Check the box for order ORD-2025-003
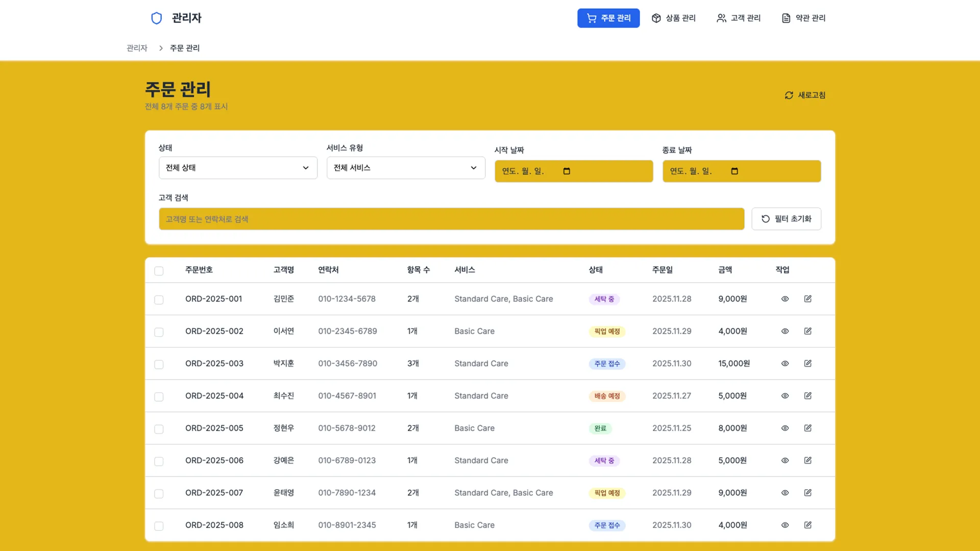This screenshot has width=980, height=551. coord(159,364)
